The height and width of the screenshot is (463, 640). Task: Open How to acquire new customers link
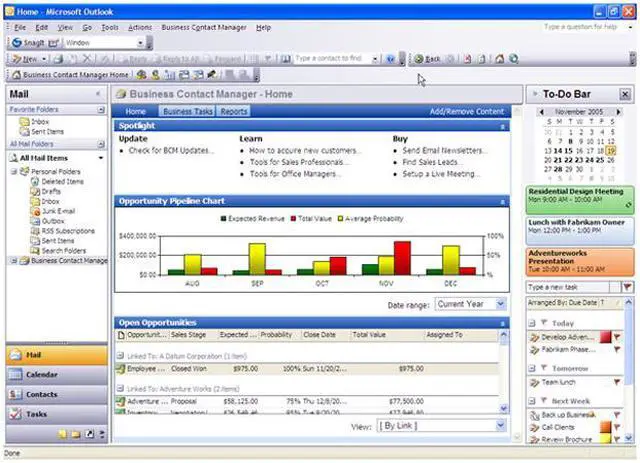pos(305,150)
